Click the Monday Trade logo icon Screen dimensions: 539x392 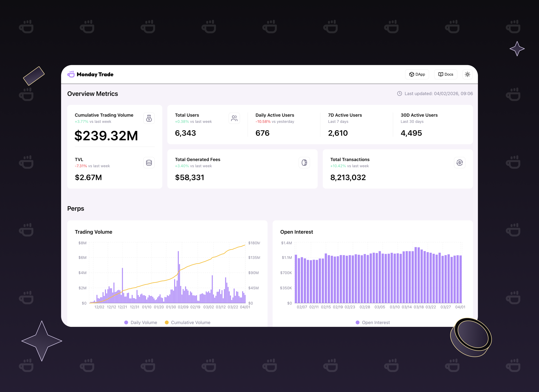[x=71, y=74]
